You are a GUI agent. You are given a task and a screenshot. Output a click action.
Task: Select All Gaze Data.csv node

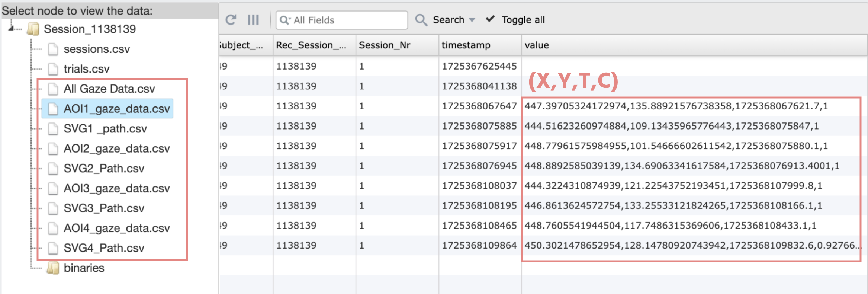click(109, 89)
